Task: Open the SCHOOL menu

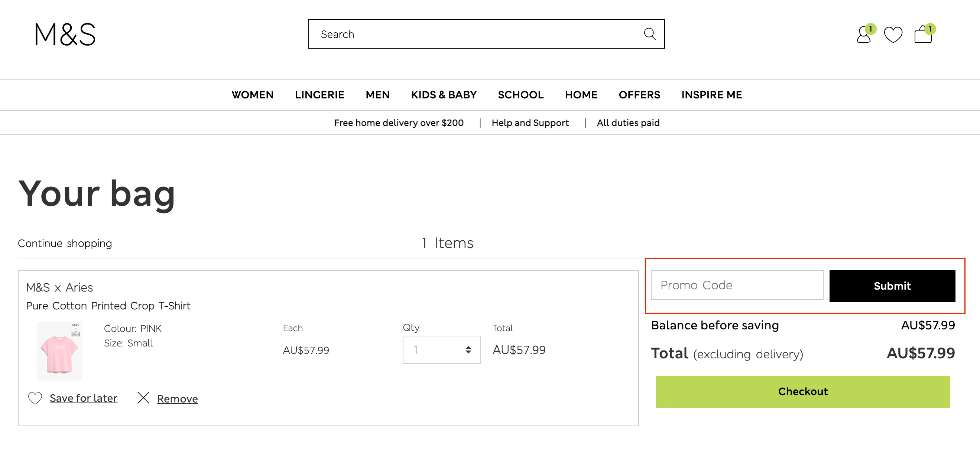Action: click(x=520, y=95)
